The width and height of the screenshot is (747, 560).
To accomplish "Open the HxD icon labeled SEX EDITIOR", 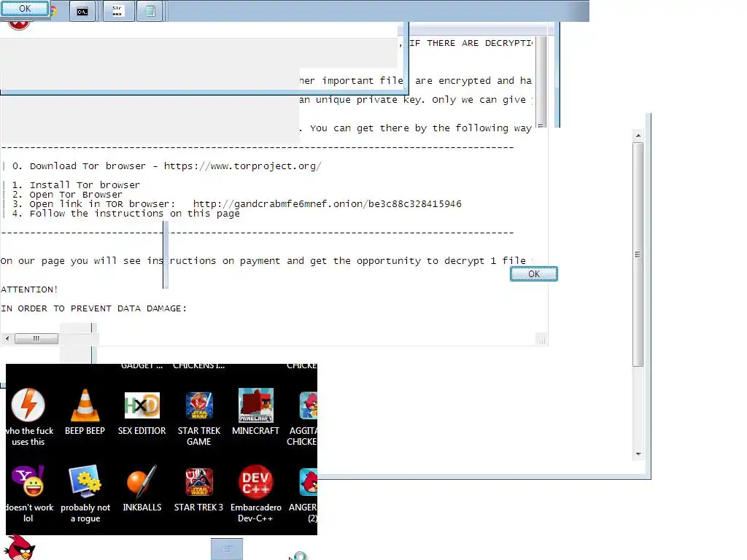I will [x=142, y=412].
